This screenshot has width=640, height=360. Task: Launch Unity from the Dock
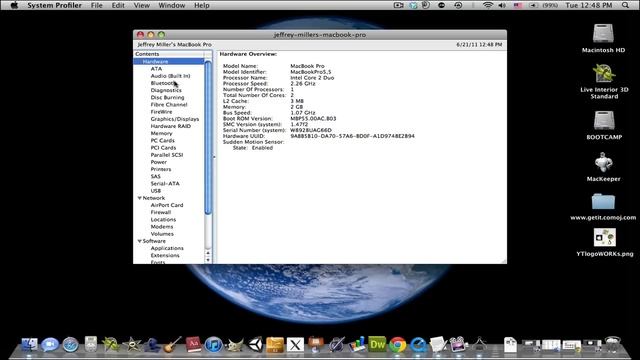pyautogui.click(x=255, y=345)
